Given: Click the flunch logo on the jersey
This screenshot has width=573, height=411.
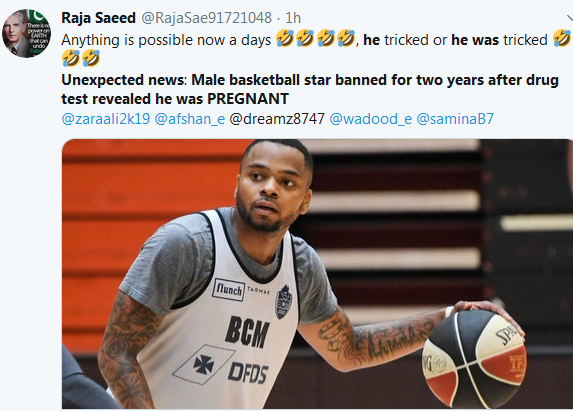Looking at the screenshot, I should tap(228, 290).
